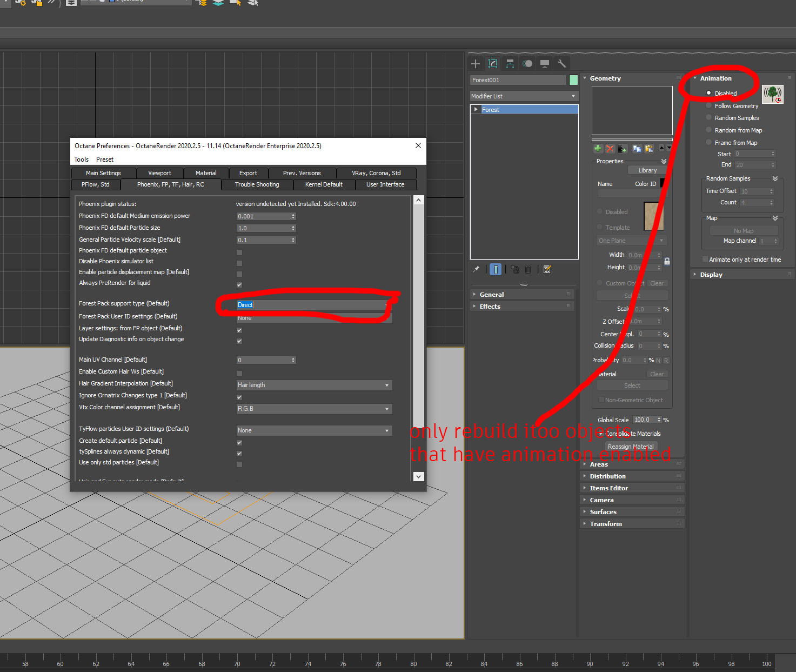Viewport: 796px width, 672px height.
Task: Select Random Samples animation mode
Action: tap(709, 117)
